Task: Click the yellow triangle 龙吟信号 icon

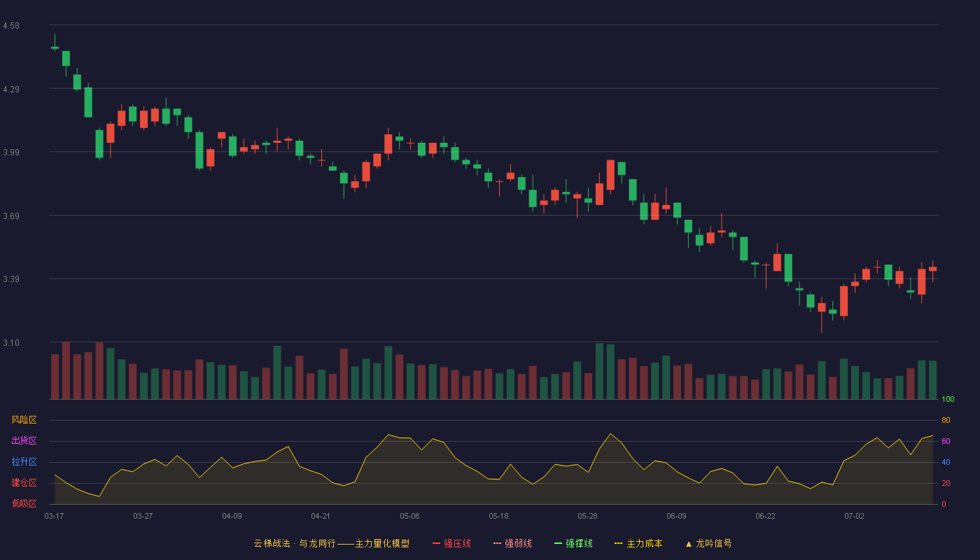Action: coord(689,544)
